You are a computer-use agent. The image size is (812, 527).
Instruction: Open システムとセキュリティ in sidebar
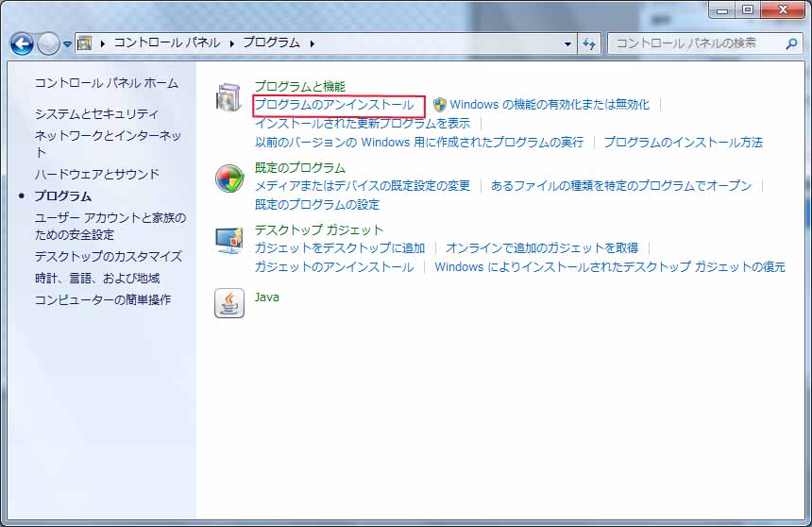pyautogui.click(x=96, y=114)
